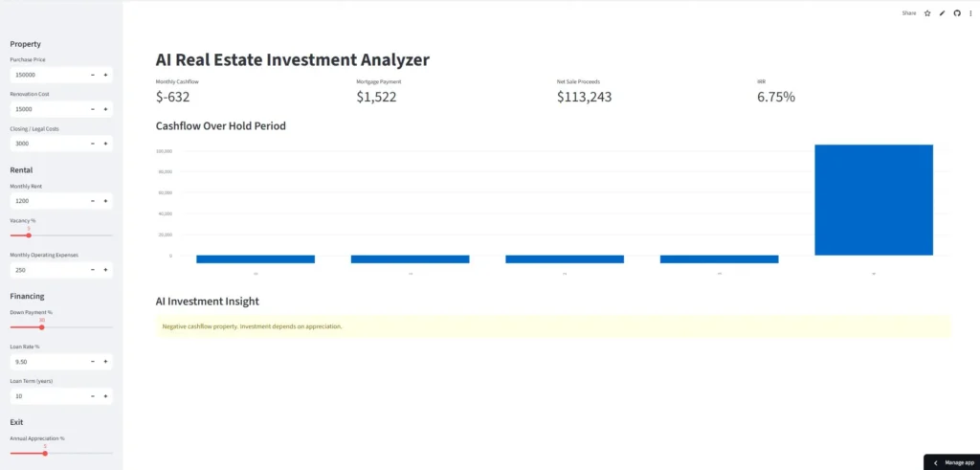
Task: Increase Purchase Price with plus button
Action: tap(105, 75)
